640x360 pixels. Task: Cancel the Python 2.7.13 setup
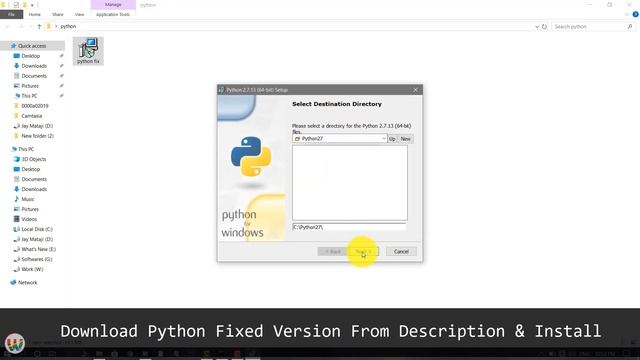401,251
